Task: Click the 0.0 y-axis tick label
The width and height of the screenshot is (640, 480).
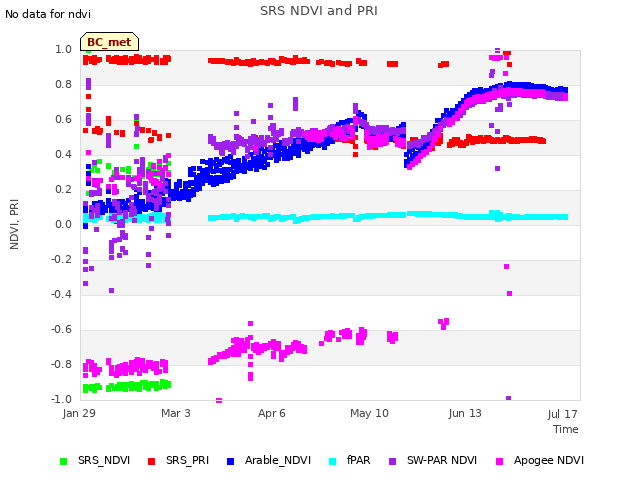Action: tap(63, 224)
